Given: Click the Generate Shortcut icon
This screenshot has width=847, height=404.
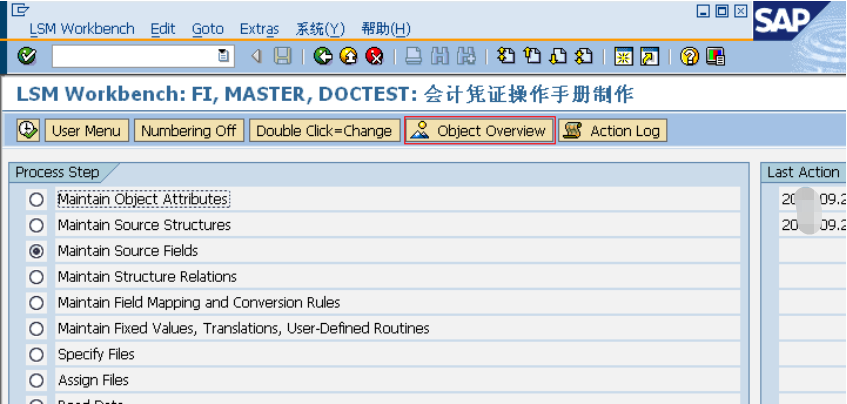Looking at the screenshot, I should [650, 56].
